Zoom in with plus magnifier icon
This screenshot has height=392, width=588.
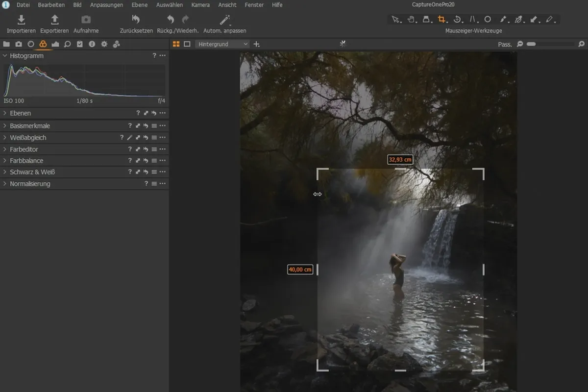tap(581, 44)
